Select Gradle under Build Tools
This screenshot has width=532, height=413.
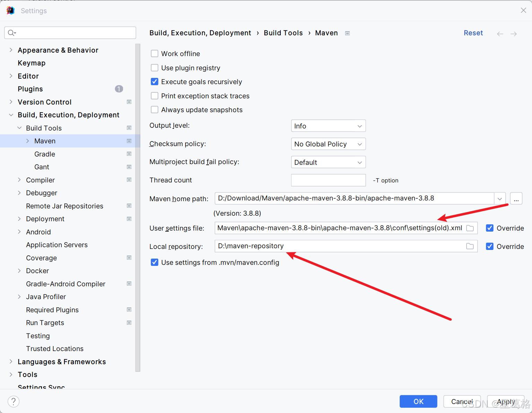pyautogui.click(x=45, y=154)
